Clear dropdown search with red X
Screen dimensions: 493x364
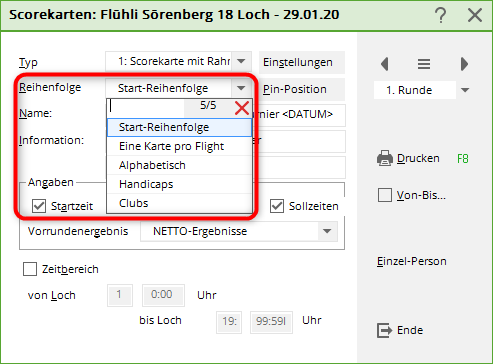[242, 108]
